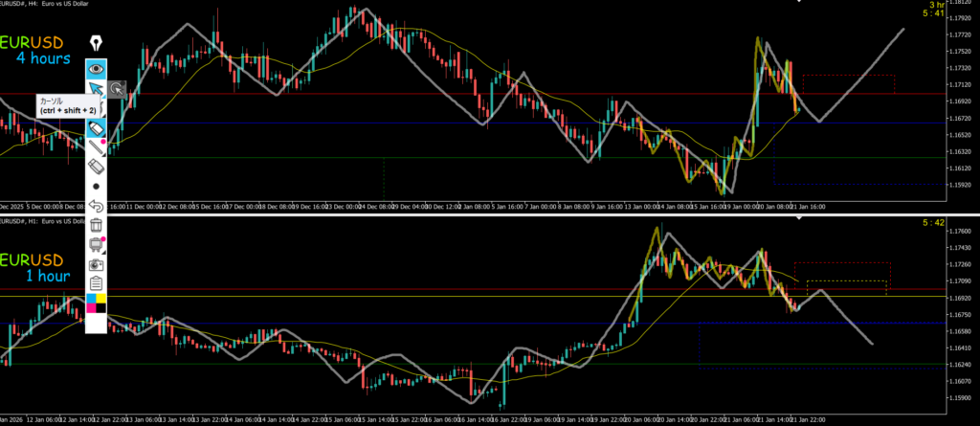This screenshot has height=426, width=980.
Task: Click the EURUSD 1 hour chart label
Action: tap(38, 268)
